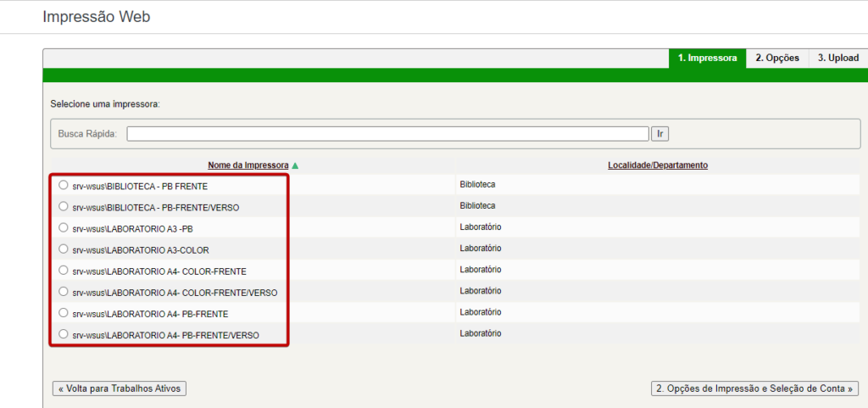Pick the LABORATORIO A3-COLOR radio button

point(64,249)
